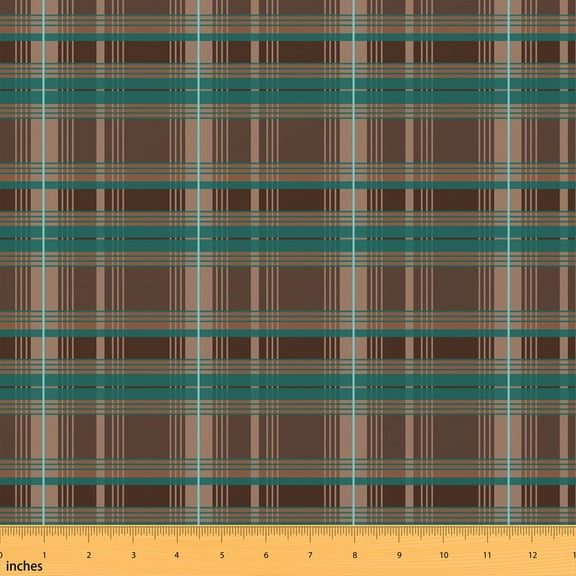The image size is (576, 576).
Task: Click the number 8 on the ruler
Action: tap(354, 555)
